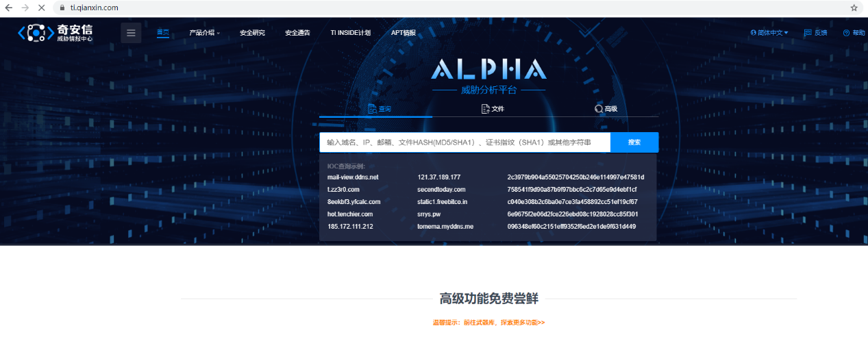Open the 安全通告 nav item

point(297,33)
